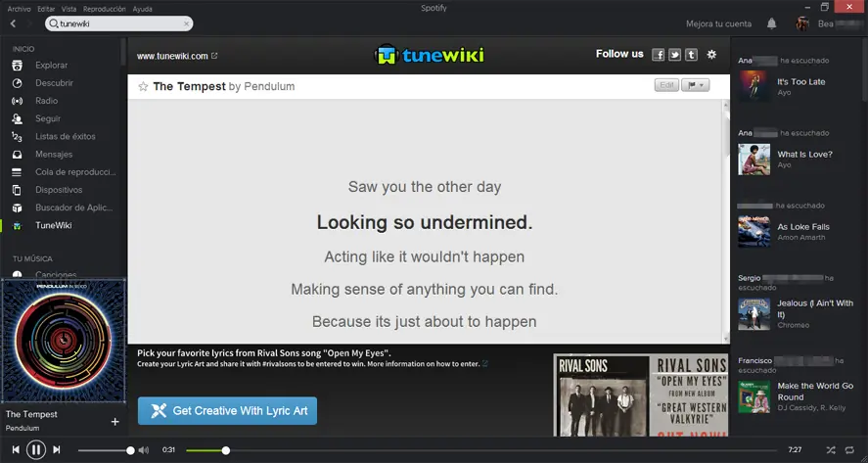Click the Pendulum album cover art

(63, 341)
